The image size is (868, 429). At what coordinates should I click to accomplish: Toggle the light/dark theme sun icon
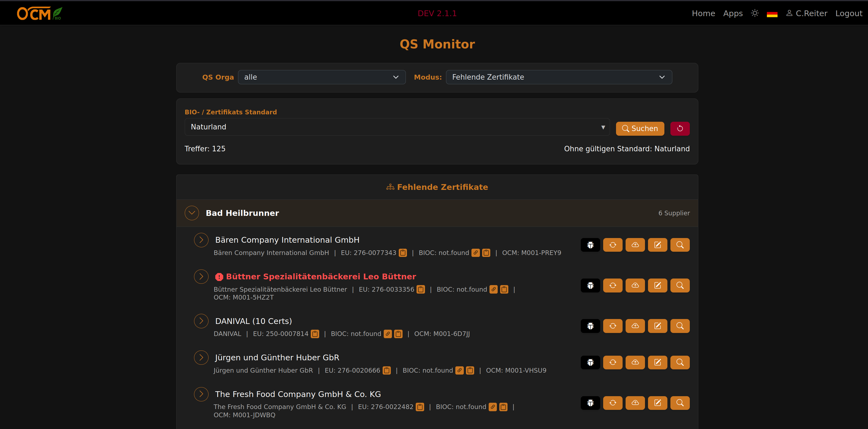755,13
